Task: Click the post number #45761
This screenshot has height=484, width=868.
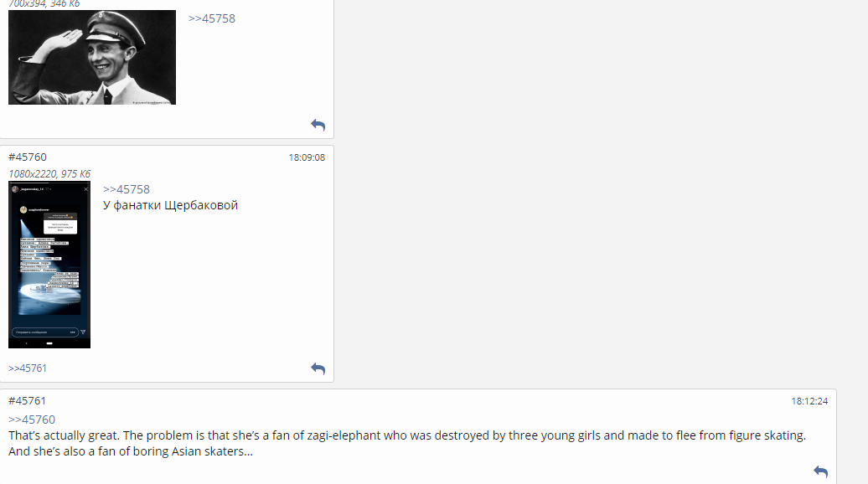Action: point(28,401)
